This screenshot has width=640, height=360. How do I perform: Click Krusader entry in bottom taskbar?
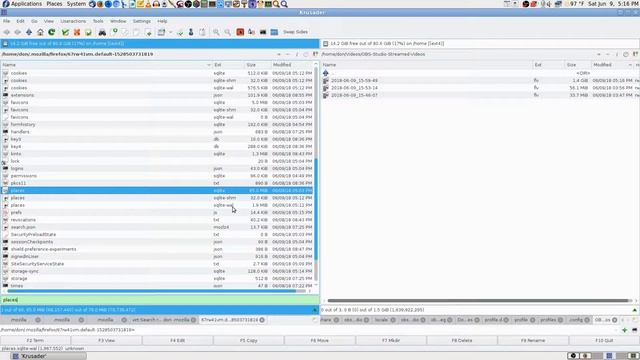pos(49,356)
